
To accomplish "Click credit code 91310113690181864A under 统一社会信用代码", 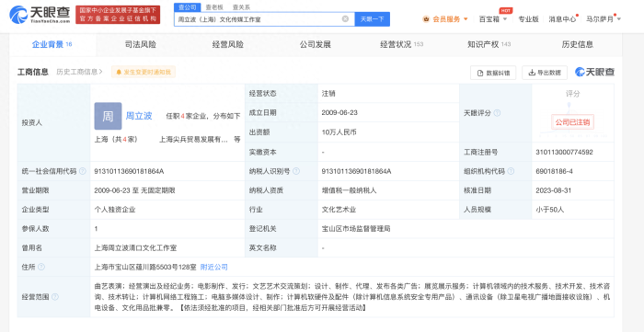I will 129,171.
